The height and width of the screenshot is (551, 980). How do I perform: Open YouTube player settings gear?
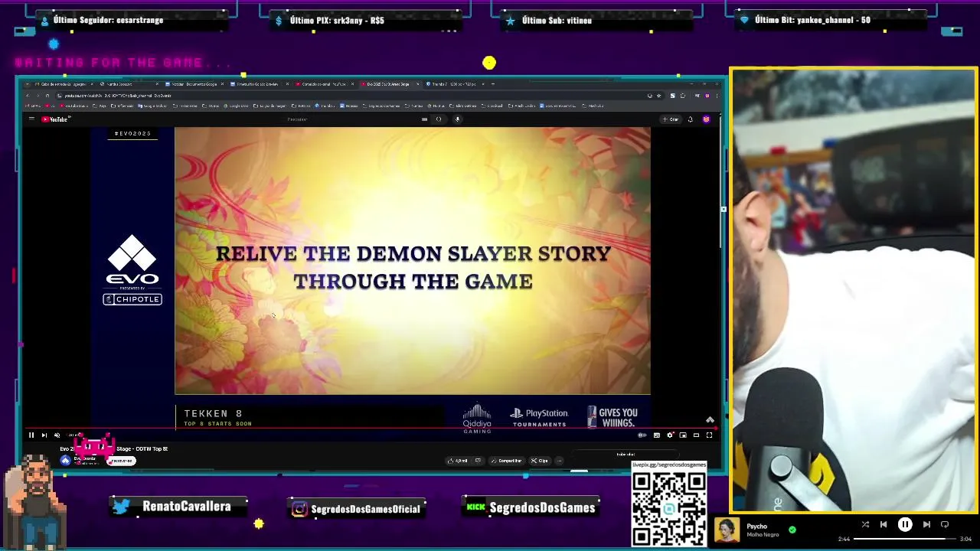click(670, 435)
